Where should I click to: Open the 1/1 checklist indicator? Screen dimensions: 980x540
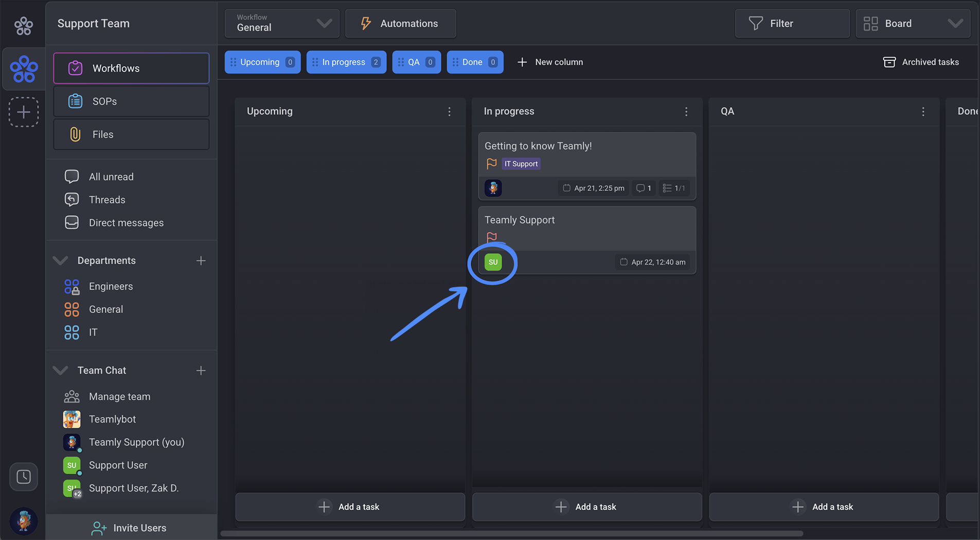pyautogui.click(x=674, y=188)
